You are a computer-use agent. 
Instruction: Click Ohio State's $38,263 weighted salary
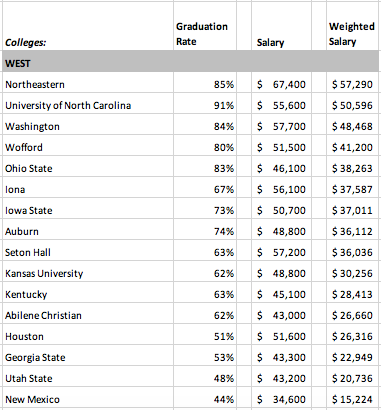coord(353,167)
